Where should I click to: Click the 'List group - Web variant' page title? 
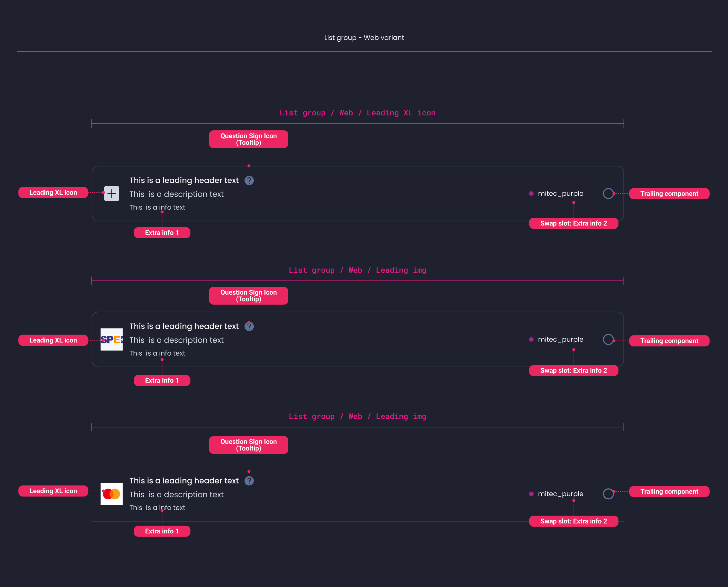click(364, 37)
